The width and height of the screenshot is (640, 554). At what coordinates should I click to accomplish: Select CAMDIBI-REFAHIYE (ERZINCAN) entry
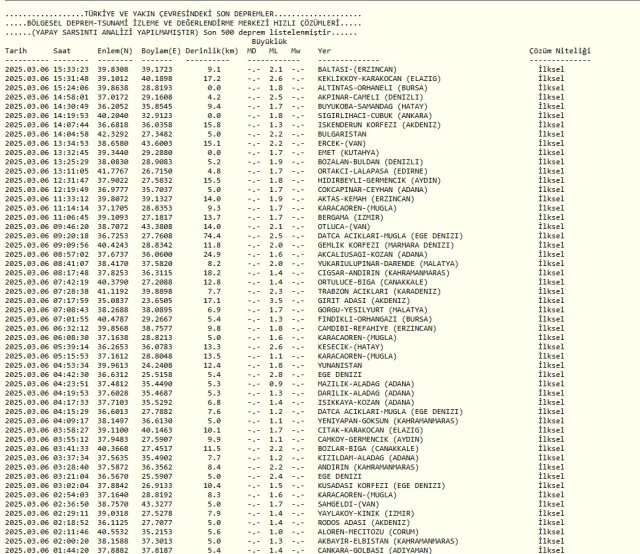[x=377, y=329]
